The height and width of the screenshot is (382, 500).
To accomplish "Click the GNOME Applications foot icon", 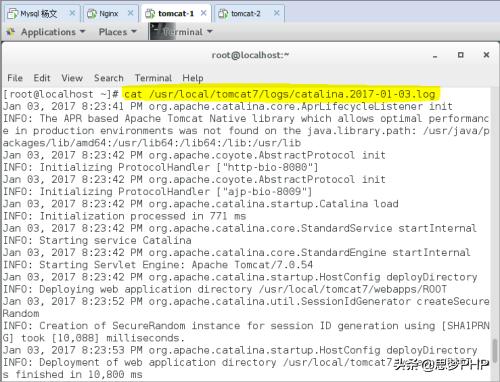I will (x=11, y=32).
